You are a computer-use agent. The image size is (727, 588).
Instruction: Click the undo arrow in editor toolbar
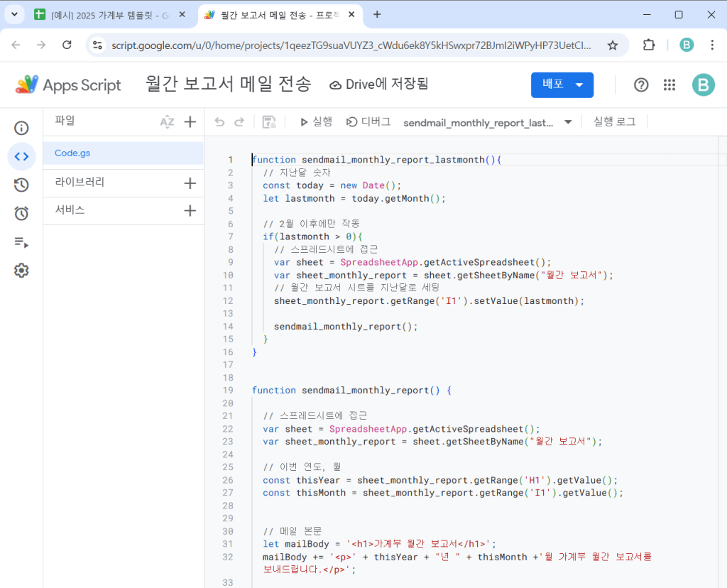pyautogui.click(x=219, y=122)
